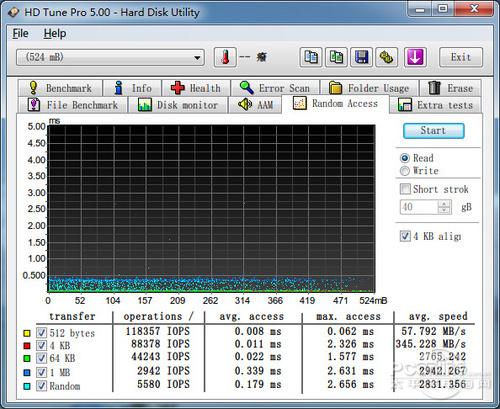Image resolution: width=500 pixels, height=409 pixels.
Task: Click the thermometer temperature icon
Action: [226, 57]
